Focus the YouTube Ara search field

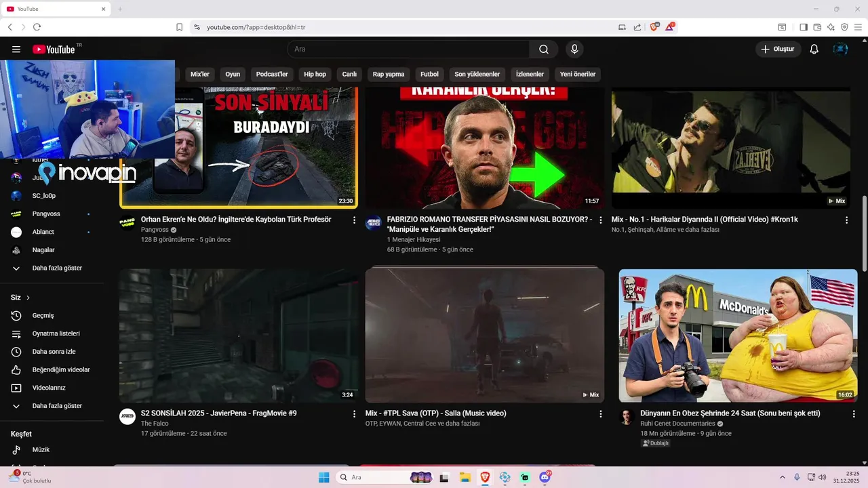(x=408, y=49)
